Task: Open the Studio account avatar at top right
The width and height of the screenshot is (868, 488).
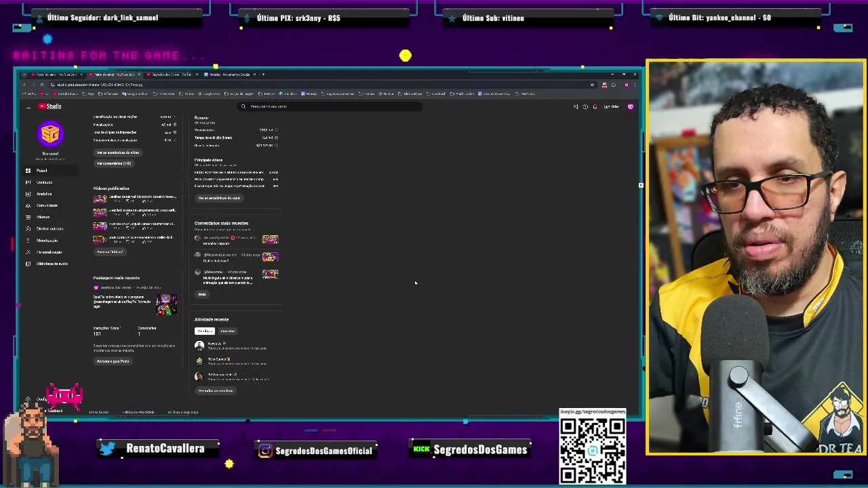Action: click(x=630, y=106)
